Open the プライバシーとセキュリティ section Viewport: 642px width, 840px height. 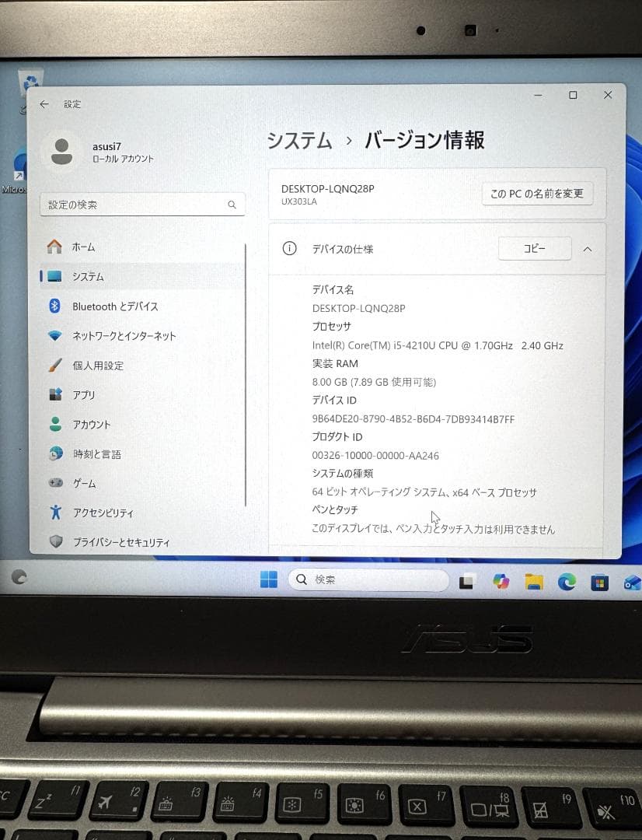coord(124,542)
